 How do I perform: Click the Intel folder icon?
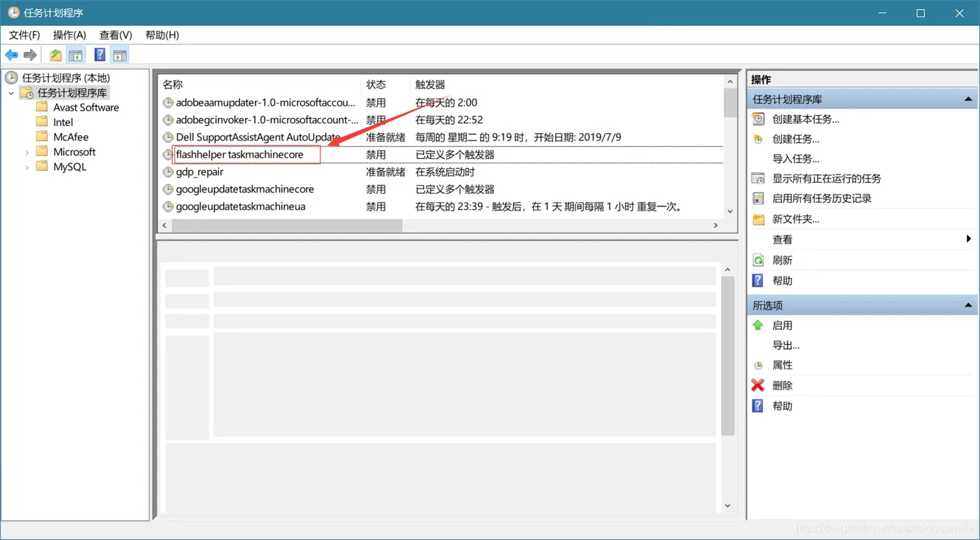(x=42, y=122)
